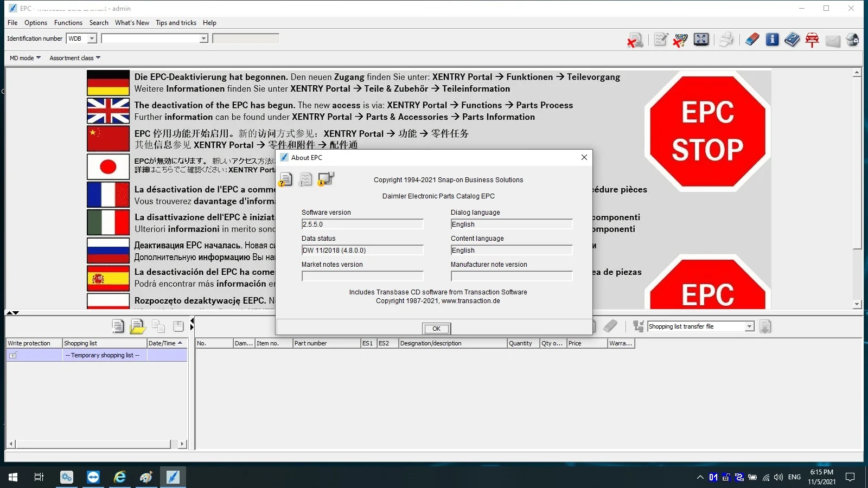Image resolution: width=868 pixels, height=488 pixels.
Task: Open the Tips and tricks menu
Action: (176, 23)
